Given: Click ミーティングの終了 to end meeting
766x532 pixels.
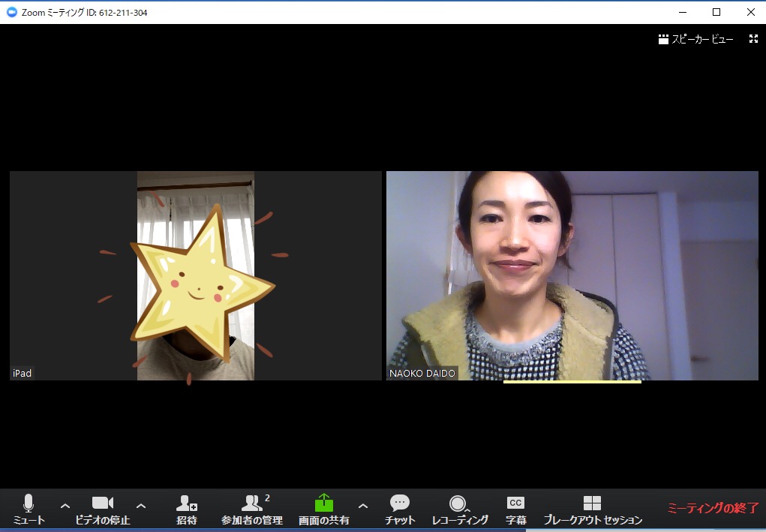Looking at the screenshot, I should (713, 508).
